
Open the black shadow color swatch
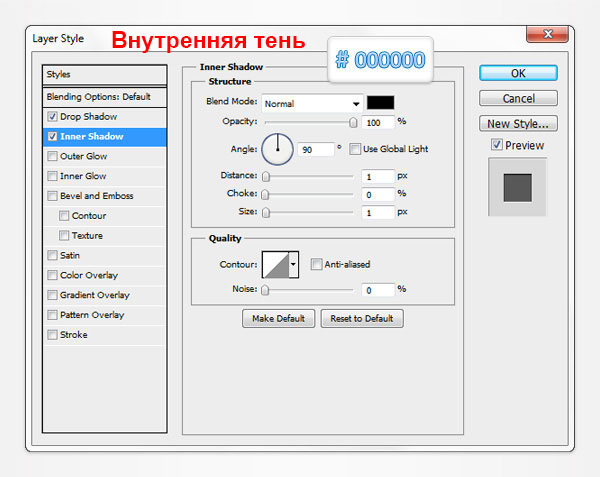point(380,103)
